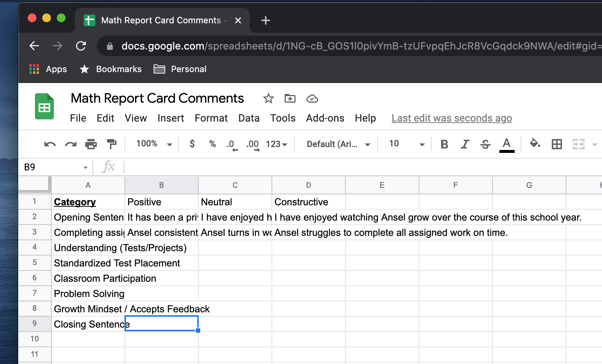Open the Data menu
This screenshot has height=364, width=602.
249,118
